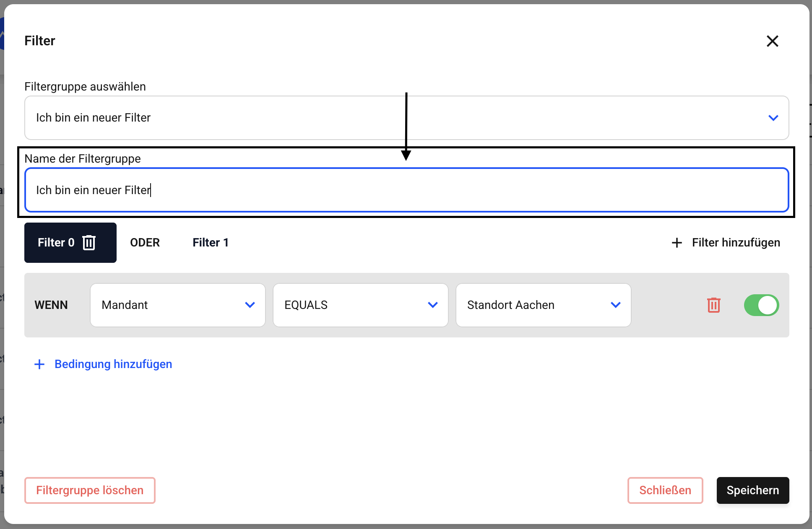
Task: Switch to the Filter 1 tab
Action: pyautogui.click(x=211, y=243)
